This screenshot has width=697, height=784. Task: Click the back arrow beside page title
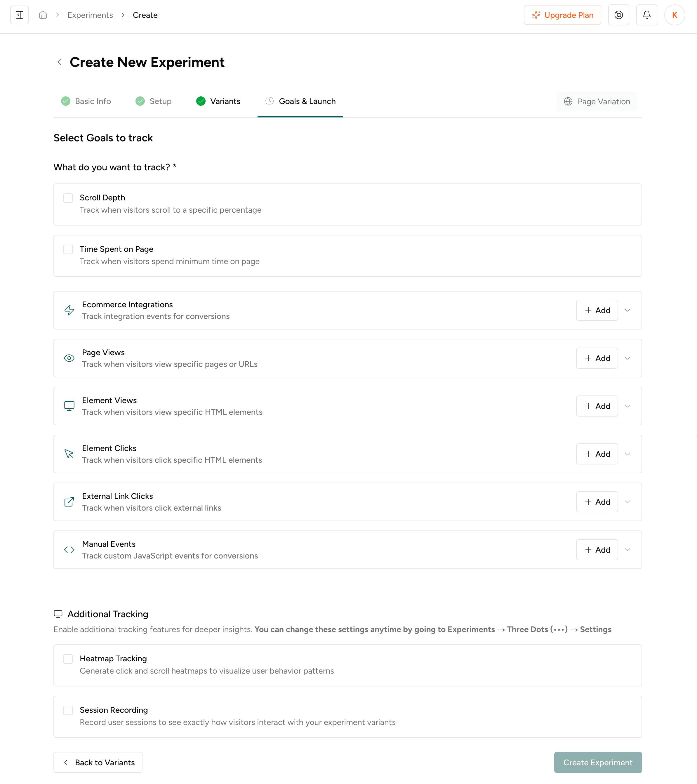pos(60,62)
